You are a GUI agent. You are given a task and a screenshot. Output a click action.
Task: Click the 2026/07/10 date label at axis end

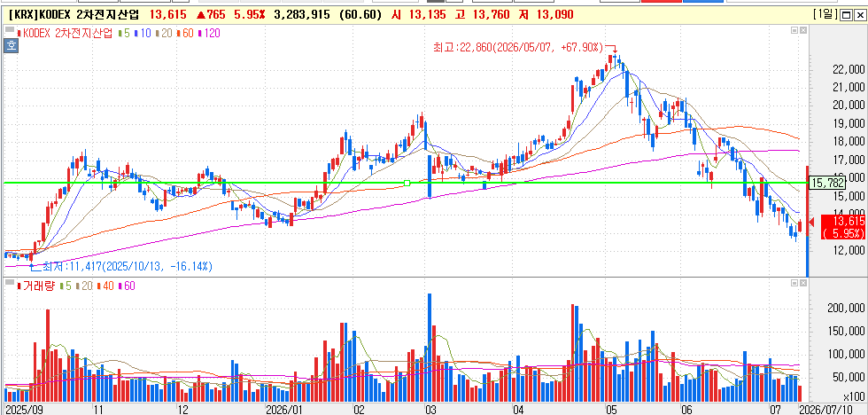[x=827, y=410]
